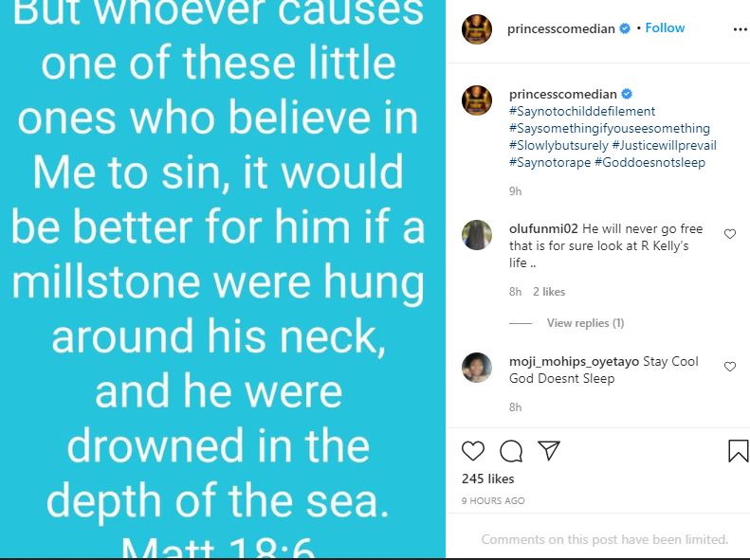Image resolution: width=750 pixels, height=560 pixels.
Task: Open the three-dot more options menu
Action: pyautogui.click(x=740, y=29)
